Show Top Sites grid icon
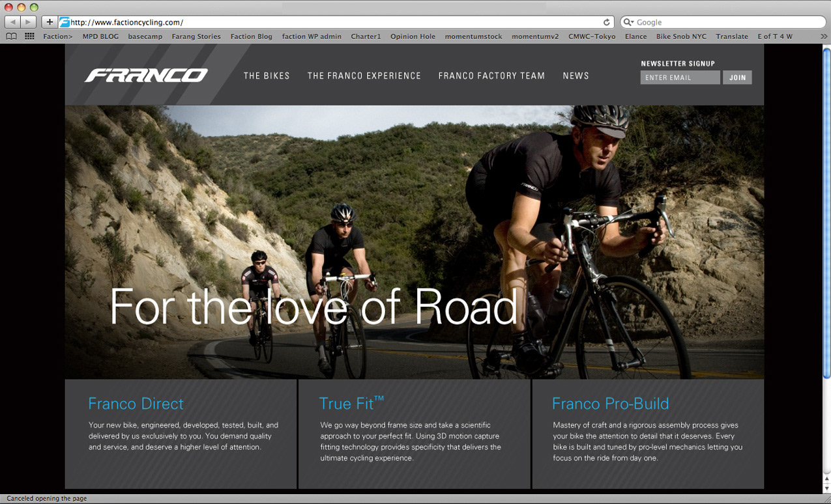 coord(29,36)
